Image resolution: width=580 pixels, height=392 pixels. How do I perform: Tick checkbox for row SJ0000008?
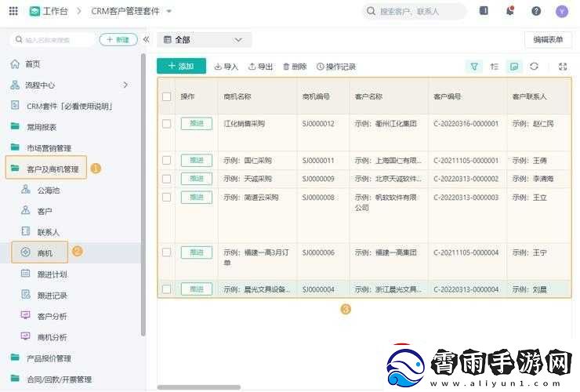pos(166,198)
